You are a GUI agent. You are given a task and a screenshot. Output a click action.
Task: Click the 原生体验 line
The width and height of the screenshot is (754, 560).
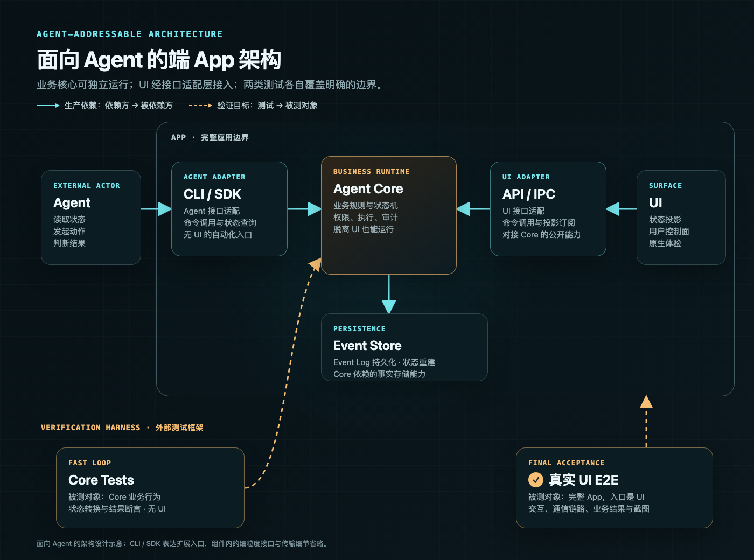click(x=665, y=243)
